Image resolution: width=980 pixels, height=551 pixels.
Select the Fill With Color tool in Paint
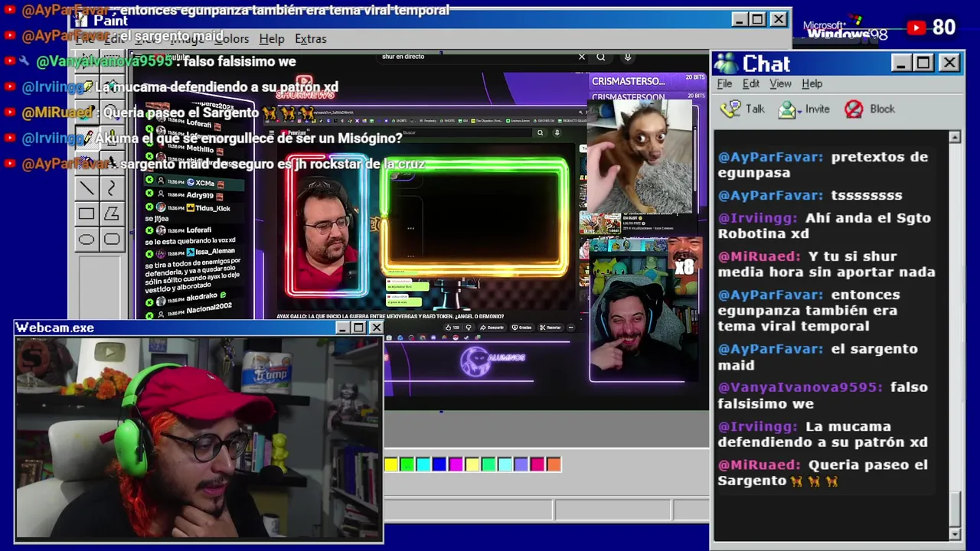(x=112, y=86)
